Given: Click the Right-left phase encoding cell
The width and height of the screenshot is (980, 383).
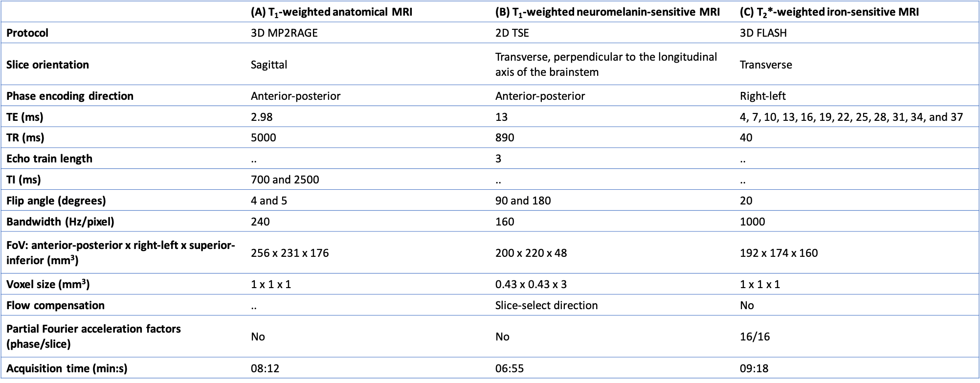Looking at the screenshot, I should tap(763, 96).
